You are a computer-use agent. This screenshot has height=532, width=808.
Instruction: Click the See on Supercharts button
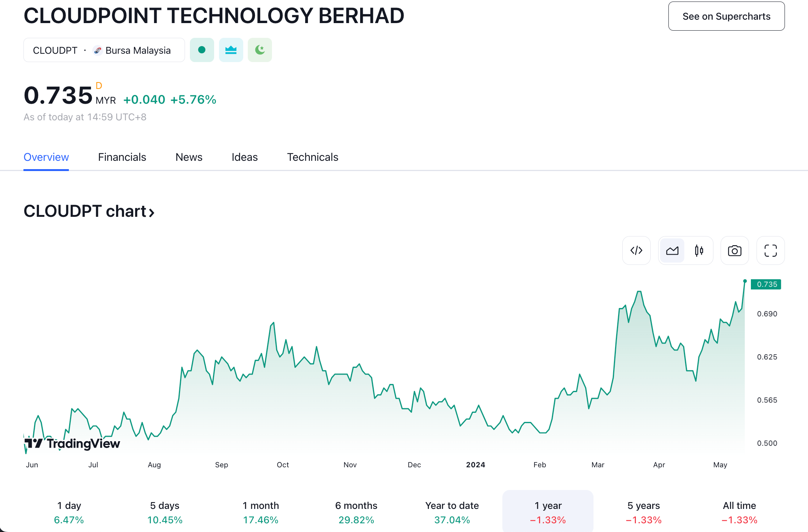pos(726,16)
